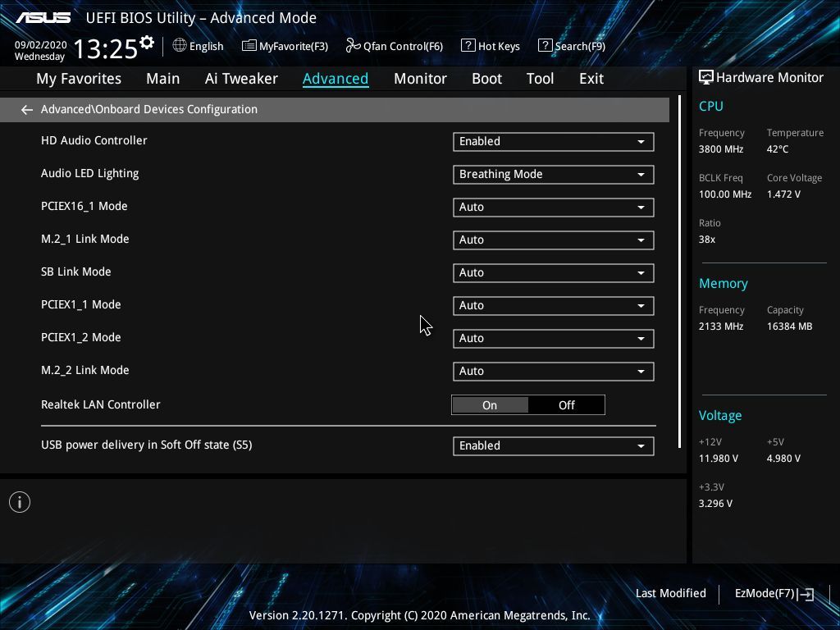This screenshot has height=630, width=840.
Task: Turn Realtek LAN Controller Off
Action: click(x=567, y=405)
